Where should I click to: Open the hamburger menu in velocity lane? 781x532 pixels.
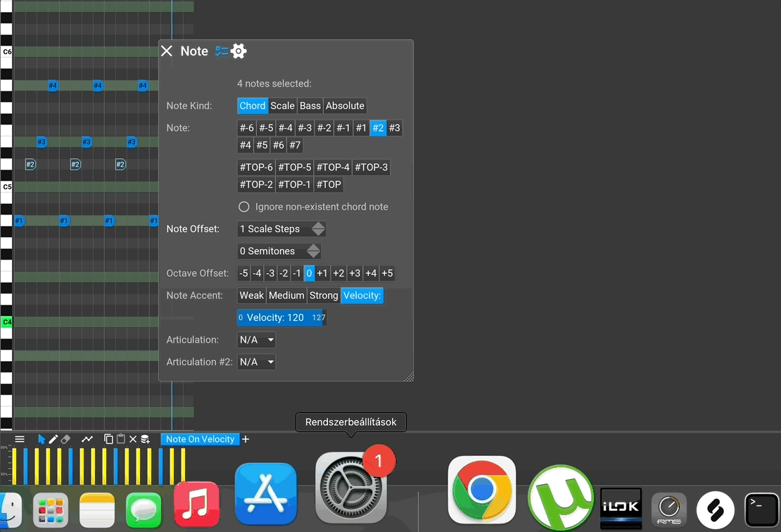(20, 439)
